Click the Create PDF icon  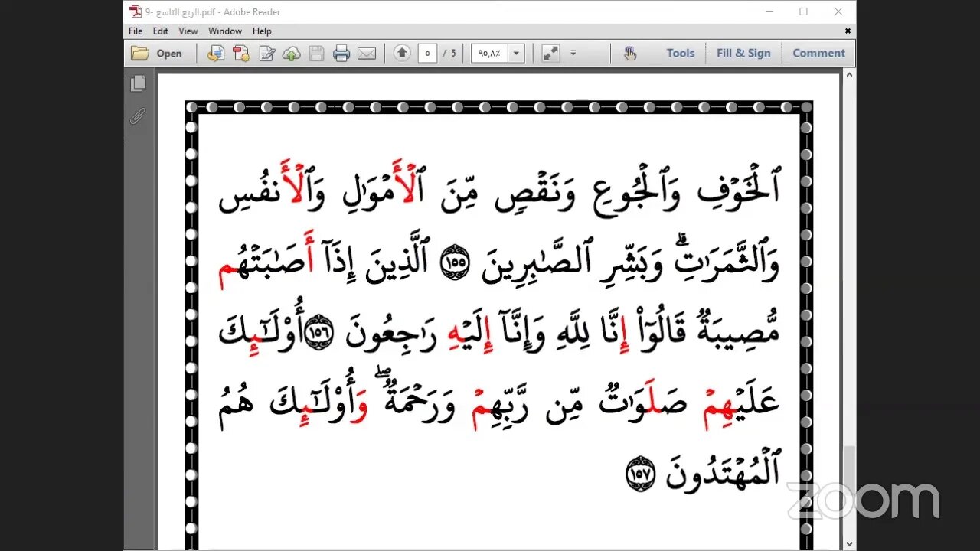(241, 53)
